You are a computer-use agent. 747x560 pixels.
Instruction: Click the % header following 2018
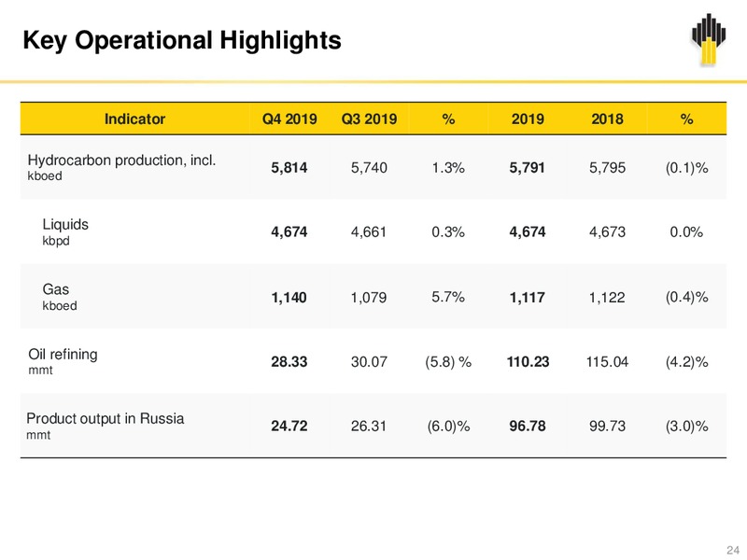686,119
